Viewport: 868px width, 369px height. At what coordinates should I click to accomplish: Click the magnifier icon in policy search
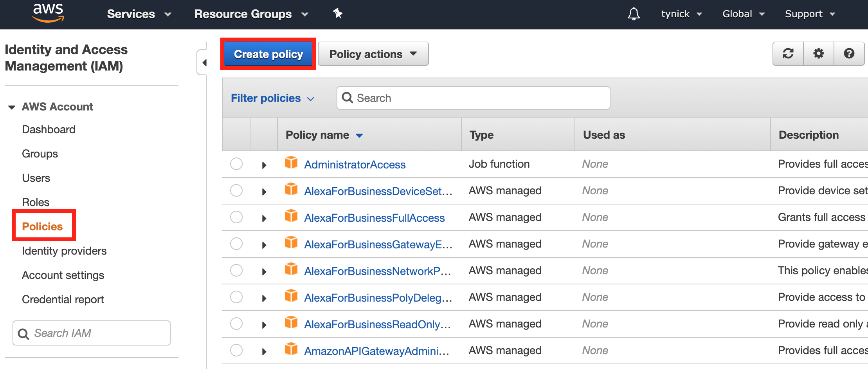(x=347, y=98)
